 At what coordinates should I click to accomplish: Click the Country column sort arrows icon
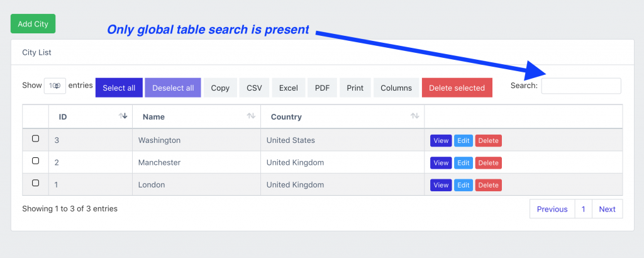click(x=414, y=116)
